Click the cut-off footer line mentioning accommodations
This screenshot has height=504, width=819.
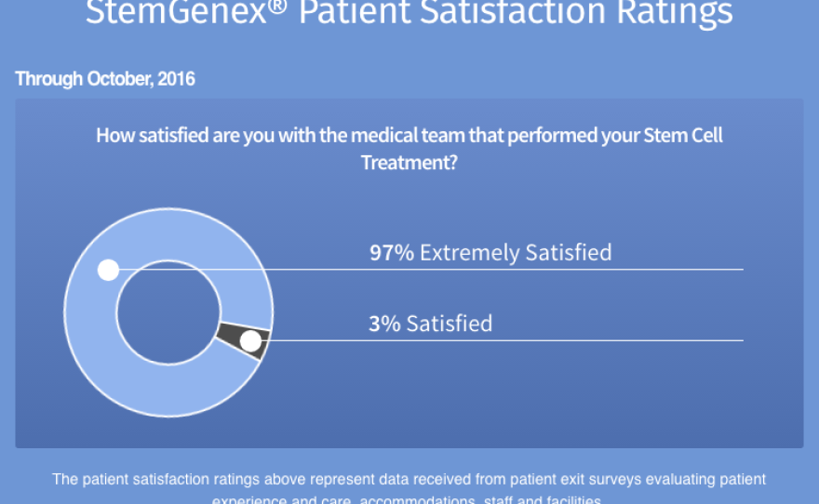click(409, 499)
